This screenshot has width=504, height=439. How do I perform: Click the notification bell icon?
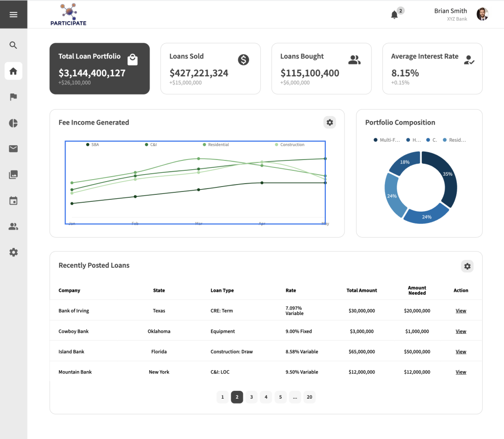tap(394, 15)
